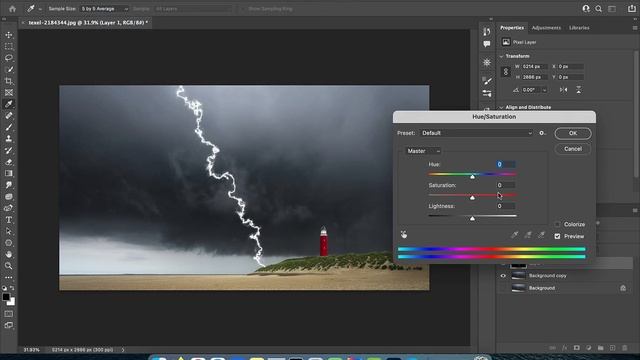
Task: Select the Frame tool
Action: click(9, 93)
